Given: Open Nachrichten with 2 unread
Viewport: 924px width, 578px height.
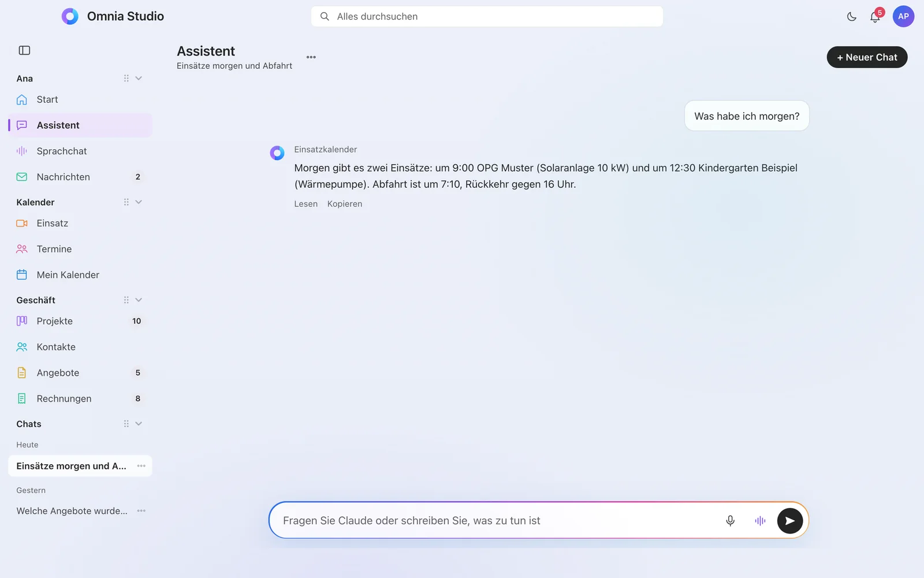Looking at the screenshot, I should (80, 177).
